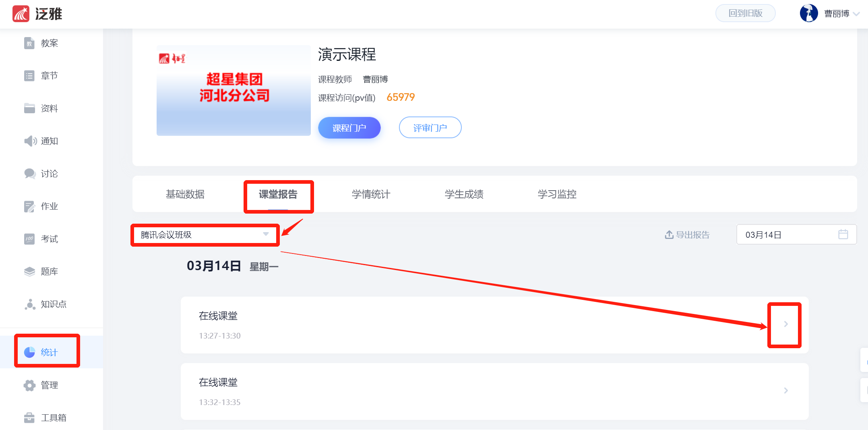Click the 回到旧版 button
Viewport: 868px width, 430px height.
pyautogui.click(x=745, y=13)
